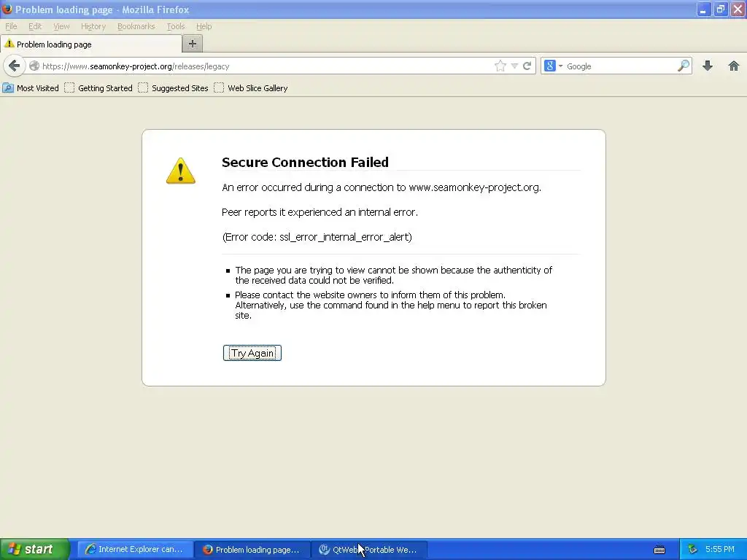The image size is (747, 560).
Task: Switch to Problem loading page taskbar item
Action: pos(252,550)
